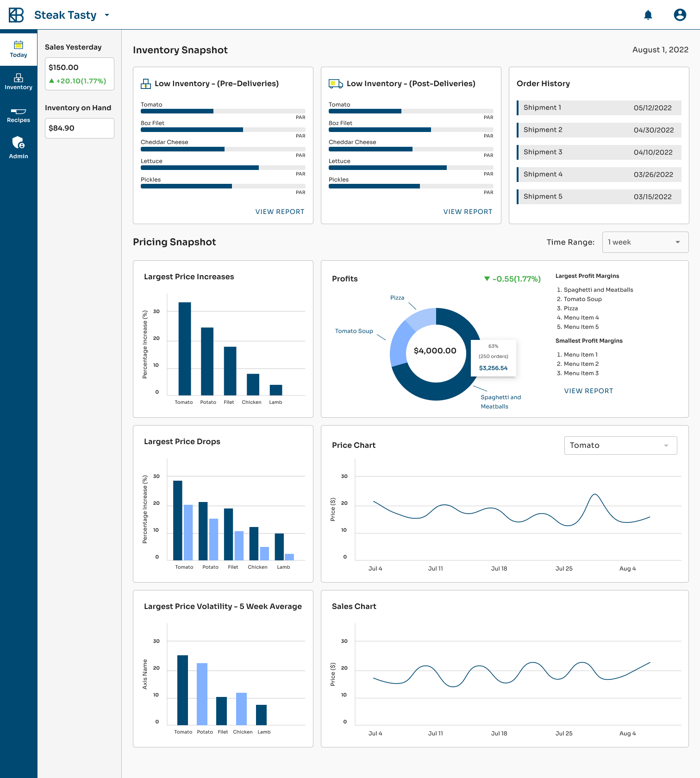Select Spaghetti and Meatballs in largest margins
Image resolution: width=700 pixels, height=778 pixels.
(x=598, y=290)
